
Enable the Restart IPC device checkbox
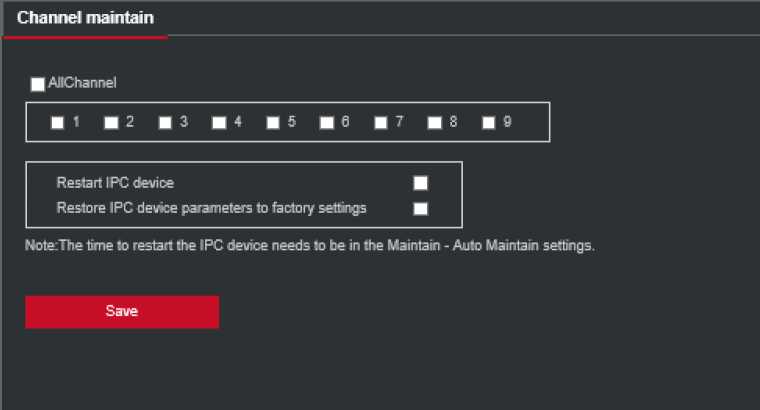click(421, 183)
